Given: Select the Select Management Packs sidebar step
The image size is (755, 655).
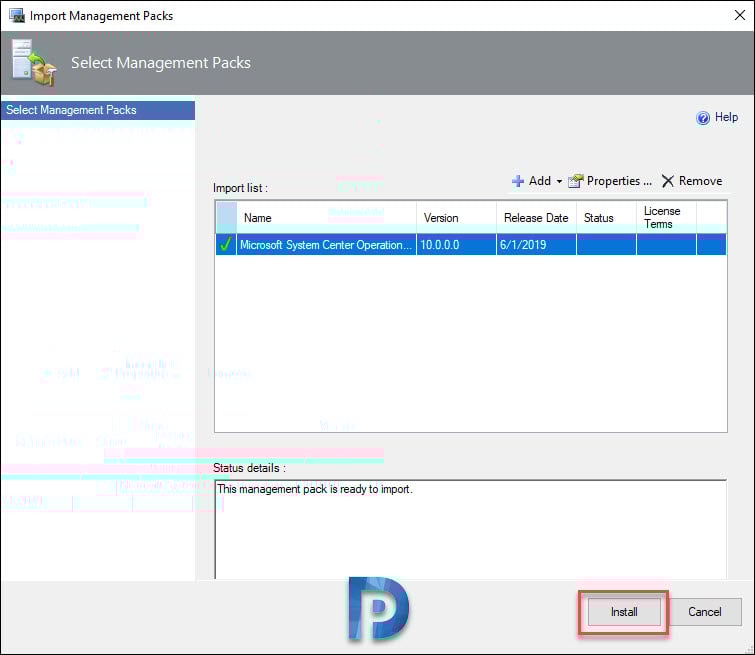Looking at the screenshot, I should tap(98, 110).
